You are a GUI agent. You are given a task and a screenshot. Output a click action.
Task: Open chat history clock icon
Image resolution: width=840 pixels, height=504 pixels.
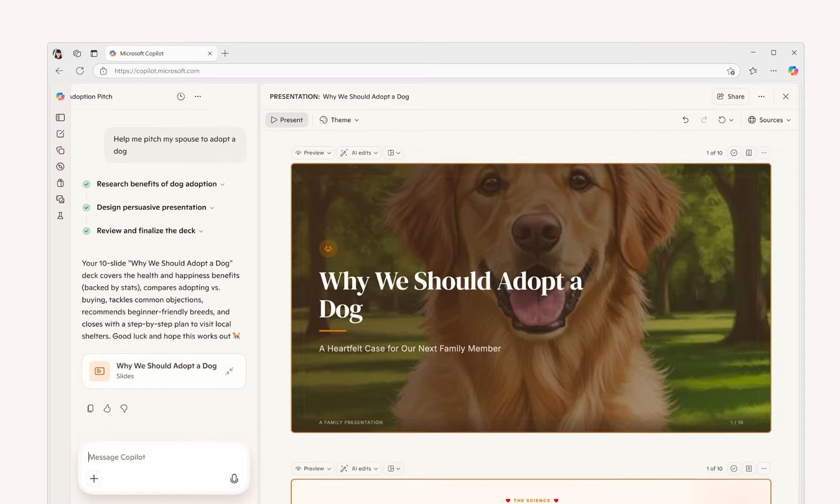point(180,96)
